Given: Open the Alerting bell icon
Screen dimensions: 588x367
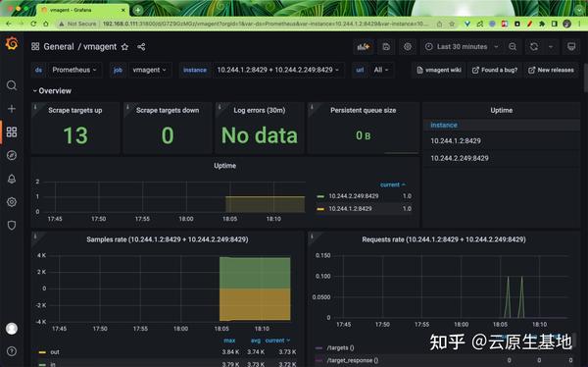Looking at the screenshot, I should pos(12,179).
